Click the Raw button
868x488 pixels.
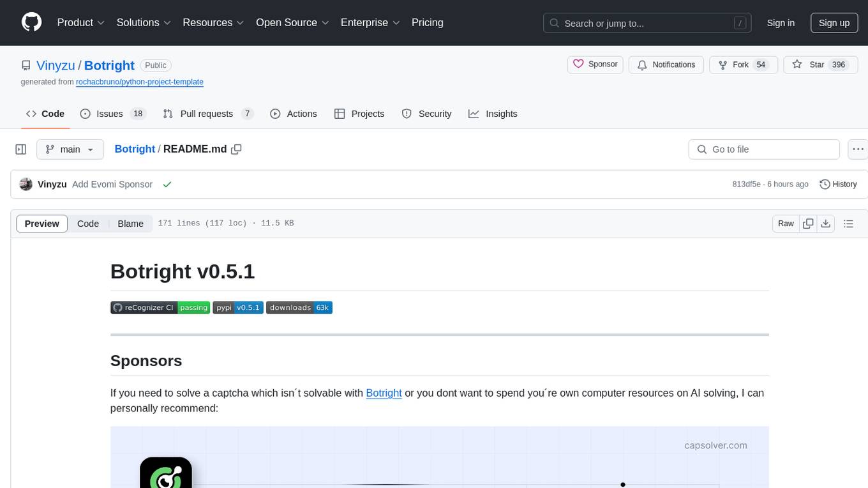786,224
